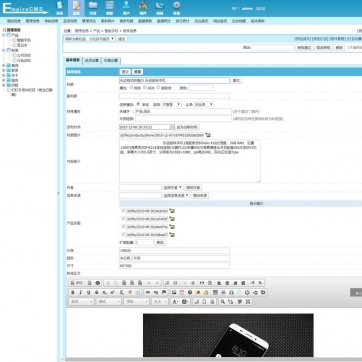Screen dimensions: 362x362
Task: Click the Undo arrow in the editor
Action: (x=149, y=283)
